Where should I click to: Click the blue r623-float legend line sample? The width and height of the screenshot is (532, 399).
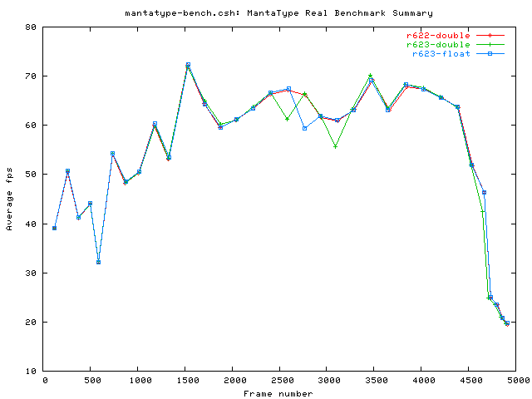pyautogui.click(x=490, y=53)
